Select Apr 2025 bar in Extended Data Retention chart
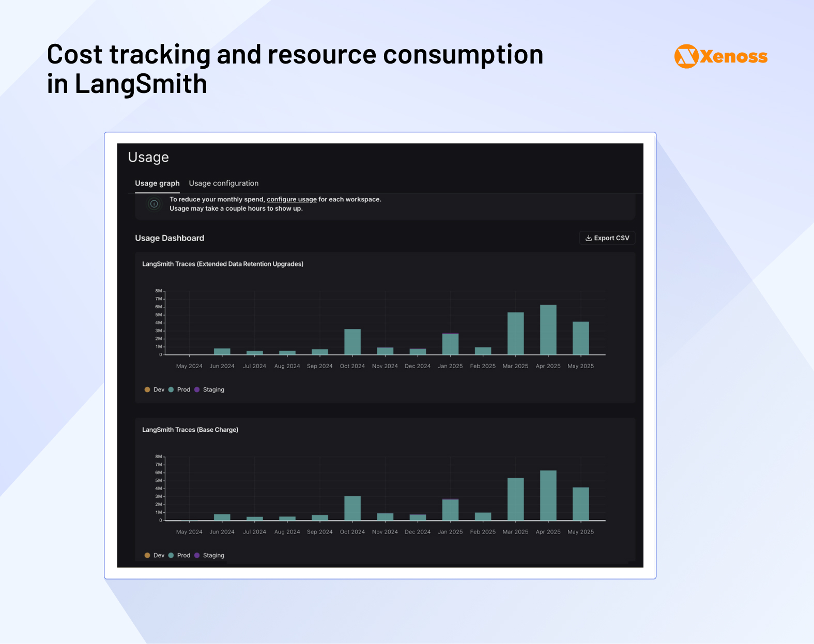Screen dimensions: 814x644 (548, 329)
